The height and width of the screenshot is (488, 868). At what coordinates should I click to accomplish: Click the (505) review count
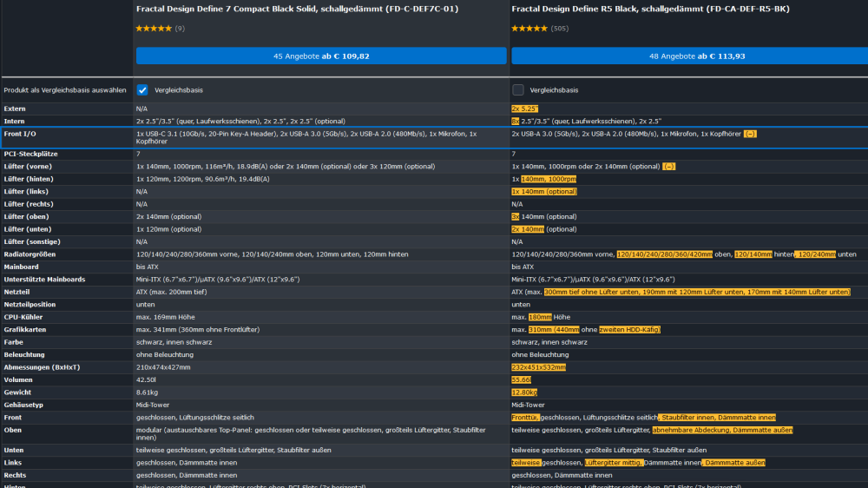click(560, 29)
